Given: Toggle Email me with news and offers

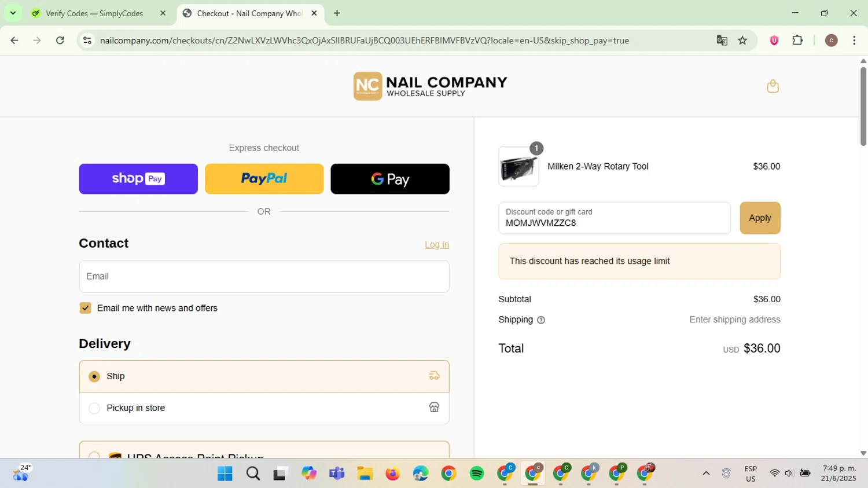Looking at the screenshot, I should click(x=86, y=308).
